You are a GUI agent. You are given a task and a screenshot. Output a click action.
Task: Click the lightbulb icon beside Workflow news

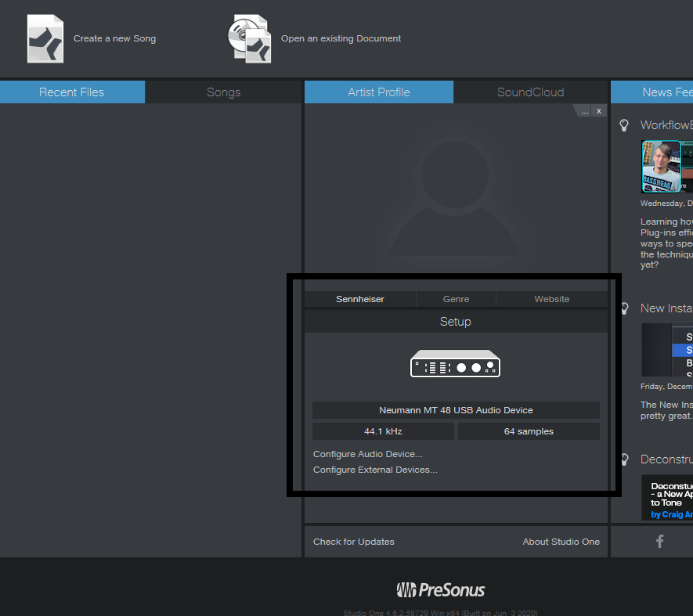624,125
